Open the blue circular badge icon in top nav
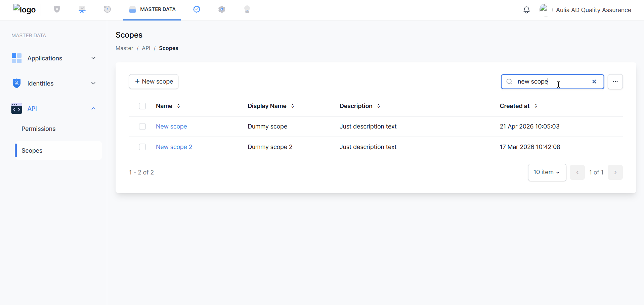This screenshot has height=305, width=644. click(197, 9)
